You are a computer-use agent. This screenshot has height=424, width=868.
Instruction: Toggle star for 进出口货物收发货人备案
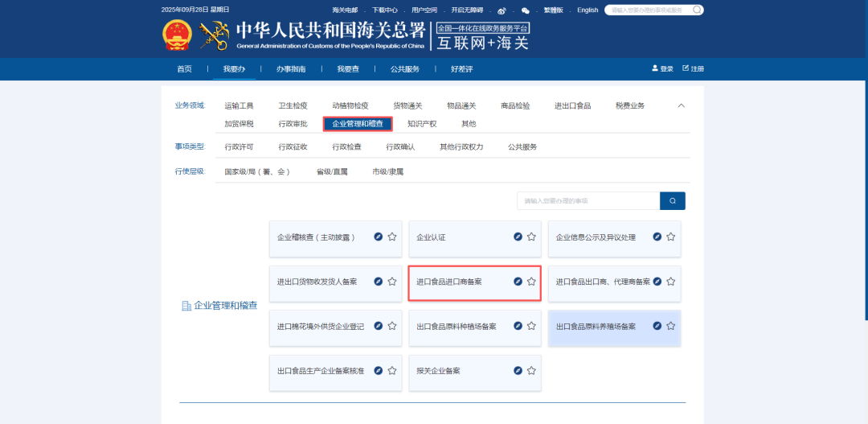click(392, 282)
